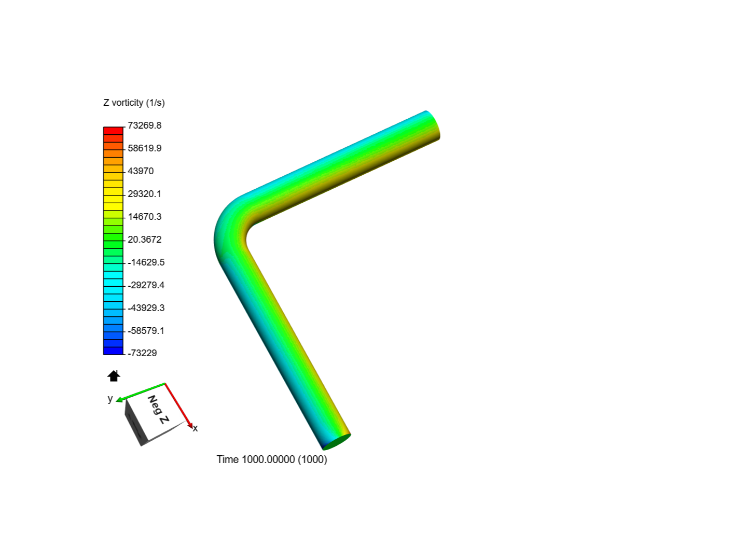This screenshot has width=747, height=560.
Task: Click the Neg Z face of the orientation cube
Action: [x=157, y=412]
